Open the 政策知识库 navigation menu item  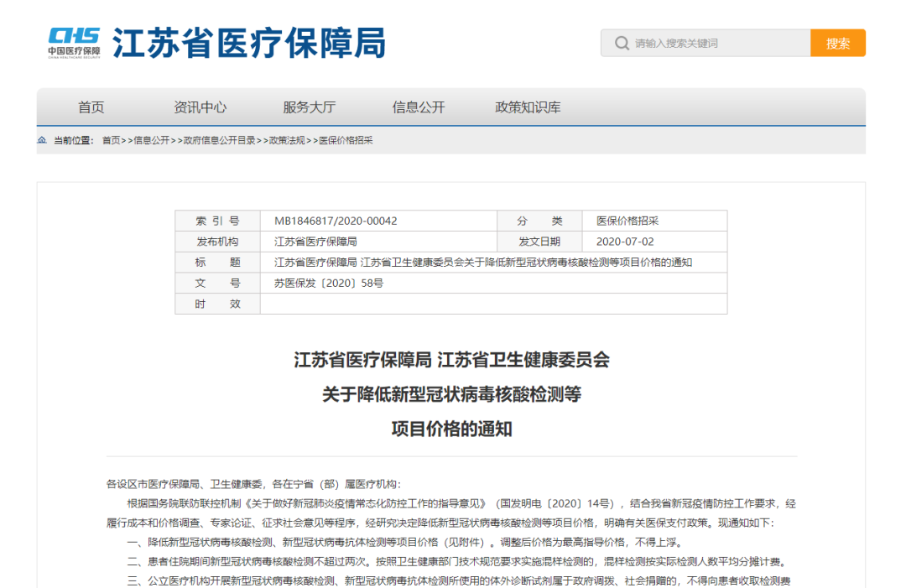528,107
